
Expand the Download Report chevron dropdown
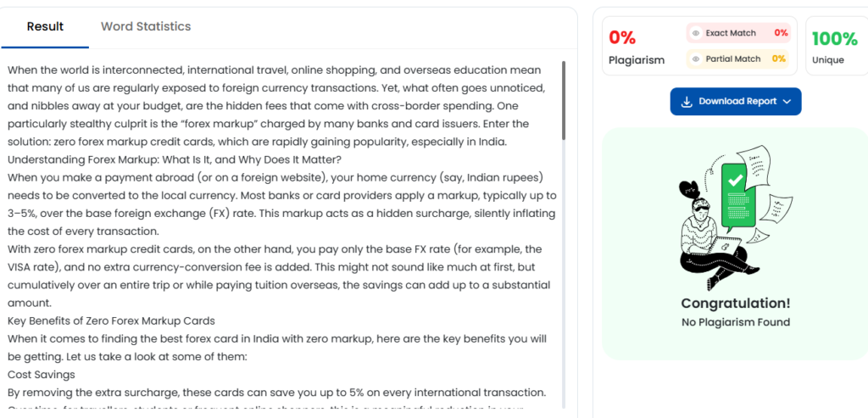coord(787,102)
